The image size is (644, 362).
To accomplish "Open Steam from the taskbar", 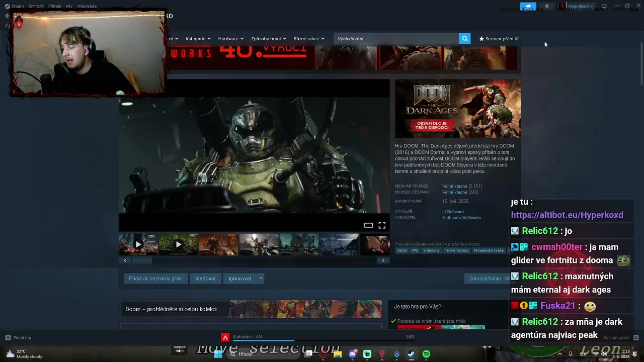I will point(411,354).
